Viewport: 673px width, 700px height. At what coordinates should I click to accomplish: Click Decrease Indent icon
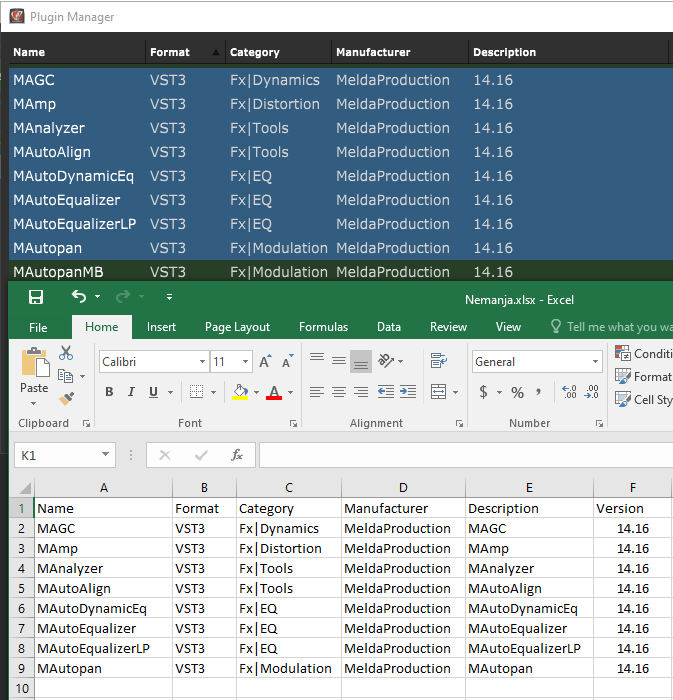pos(386,392)
